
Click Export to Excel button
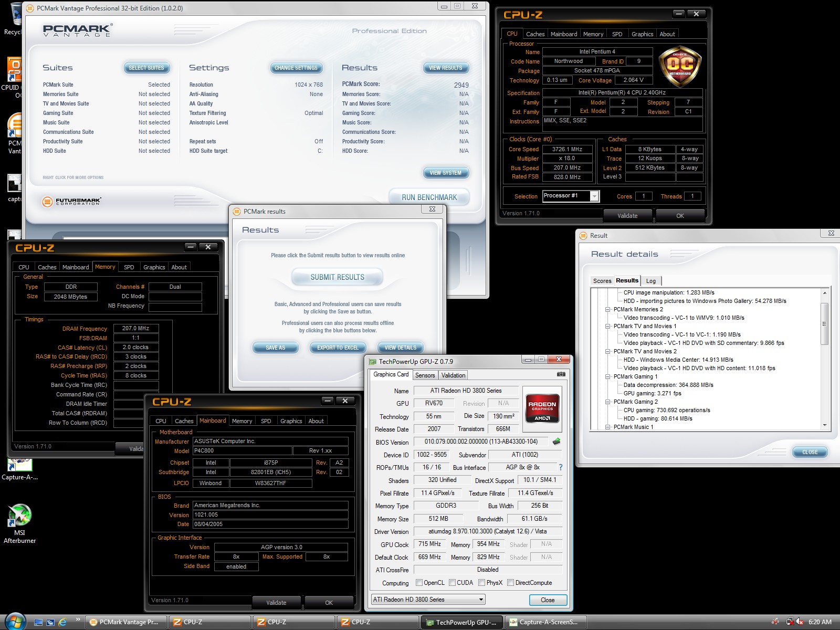point(338,348)
